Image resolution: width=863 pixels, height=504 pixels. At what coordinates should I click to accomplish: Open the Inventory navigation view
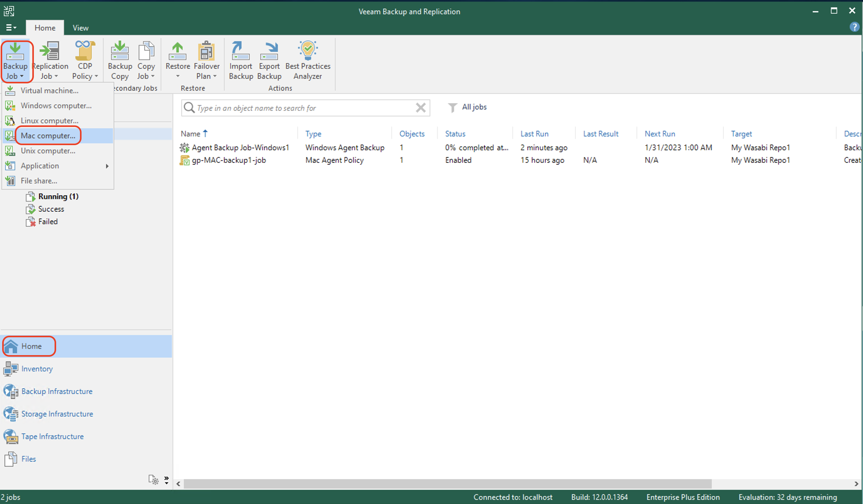pos(86,369)
